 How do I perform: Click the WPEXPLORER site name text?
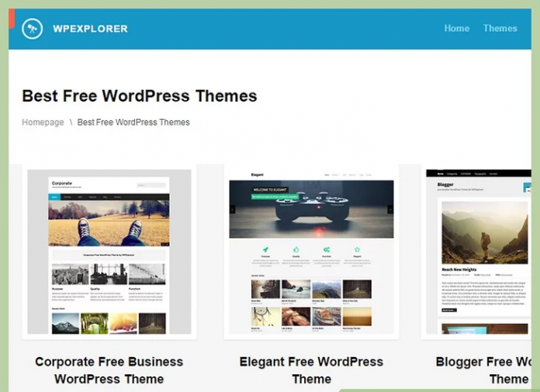click(x=90, y=29)
